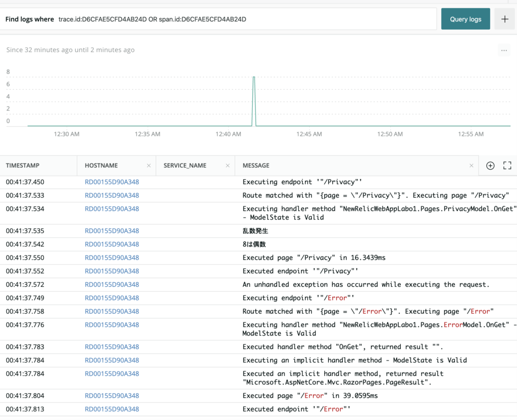Select the "An unhandled exception has occurred" message

pyautogui.click(x=366, y=285)
